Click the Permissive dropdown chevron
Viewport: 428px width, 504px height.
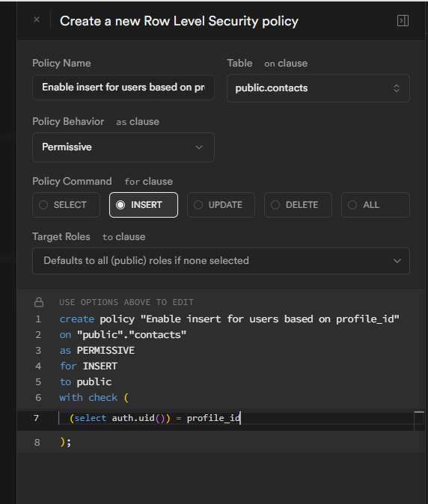click(199, 147)
